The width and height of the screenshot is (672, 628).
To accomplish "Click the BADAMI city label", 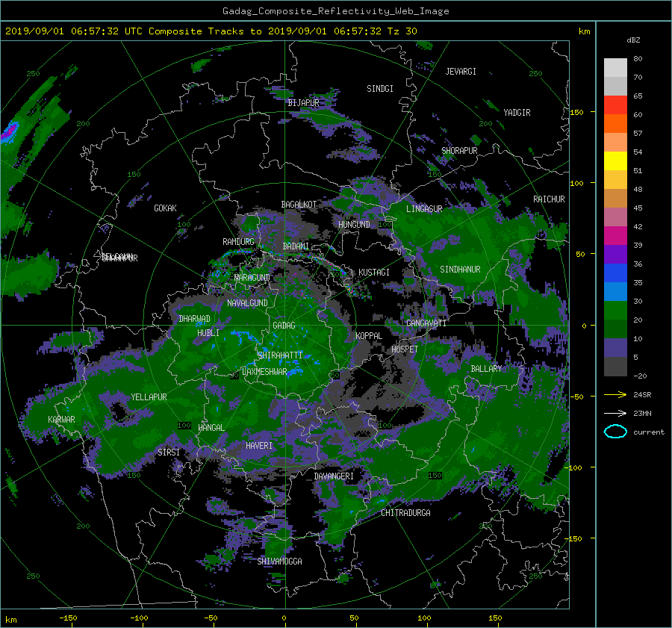I will click(296, 246).
